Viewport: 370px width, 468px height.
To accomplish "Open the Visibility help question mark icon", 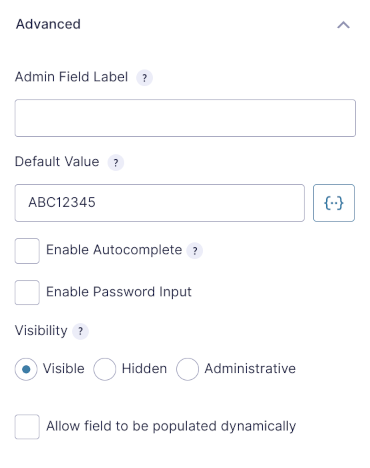I will (80, 331).
